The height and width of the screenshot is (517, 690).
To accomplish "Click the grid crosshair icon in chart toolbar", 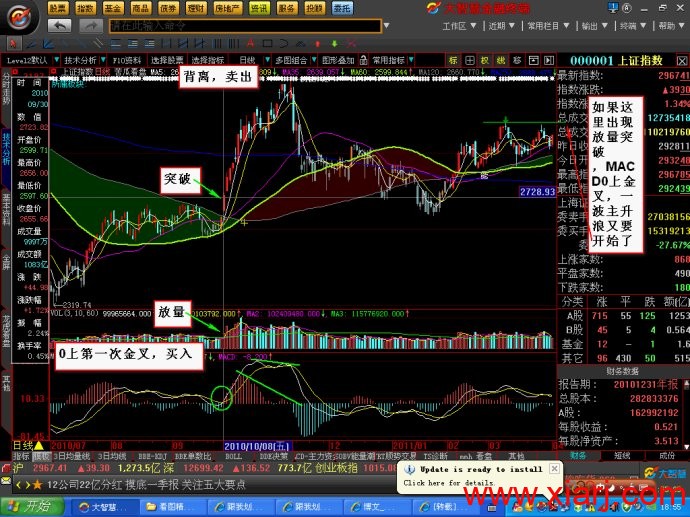I will 470,60.
